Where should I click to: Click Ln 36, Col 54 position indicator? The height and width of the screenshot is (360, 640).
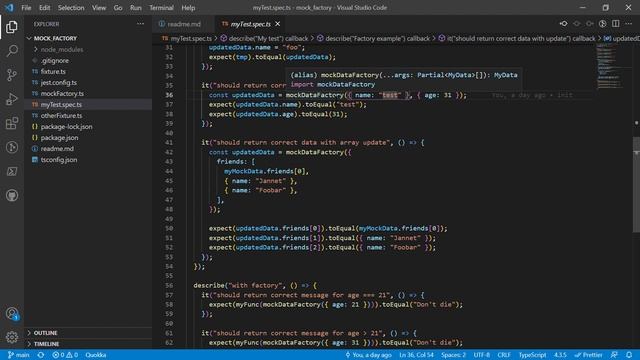416,355
